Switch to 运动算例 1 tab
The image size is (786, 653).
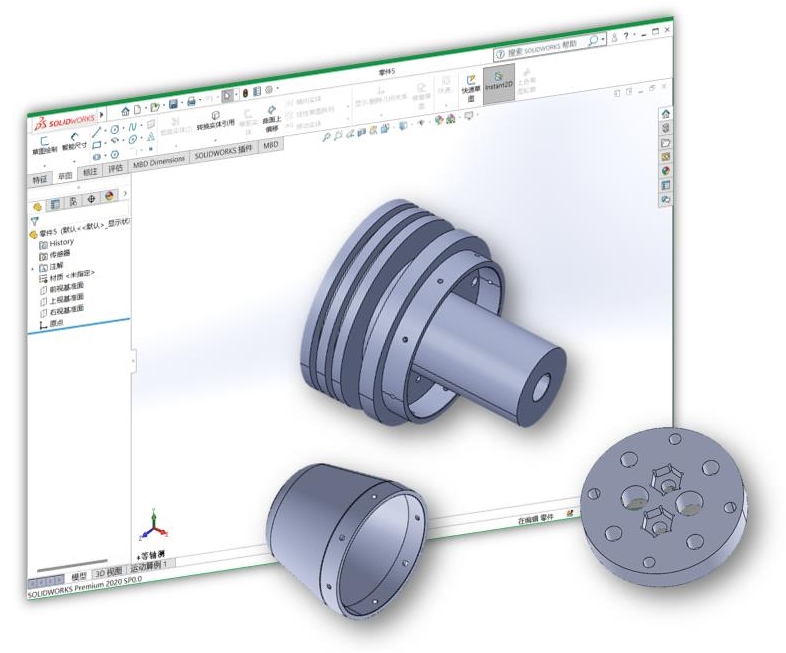pos(149,566)
